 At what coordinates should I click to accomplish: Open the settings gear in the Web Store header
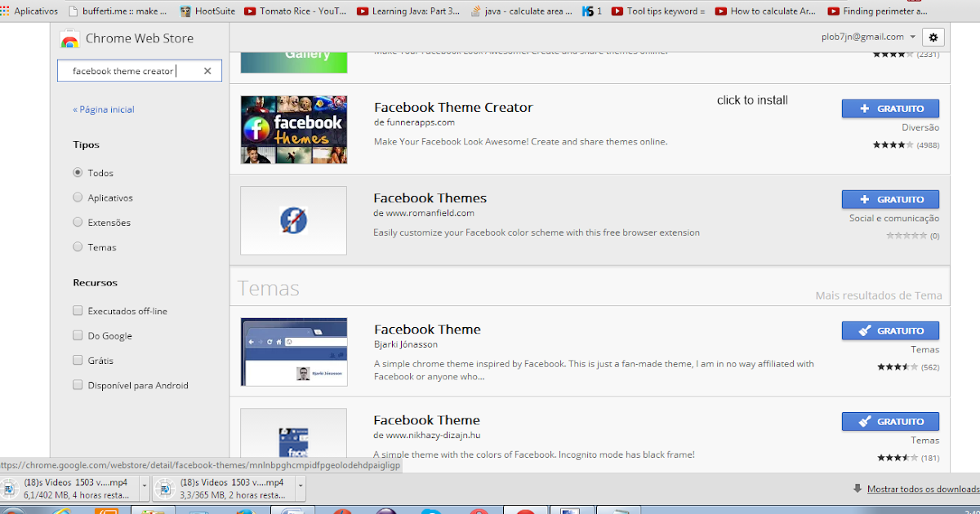[932, 37]
